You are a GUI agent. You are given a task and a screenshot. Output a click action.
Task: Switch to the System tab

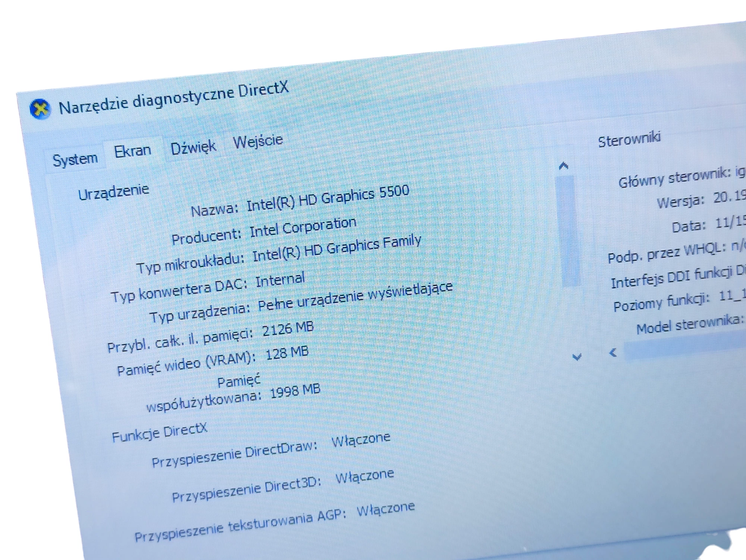pyautogui.click(x=75, y=160)
